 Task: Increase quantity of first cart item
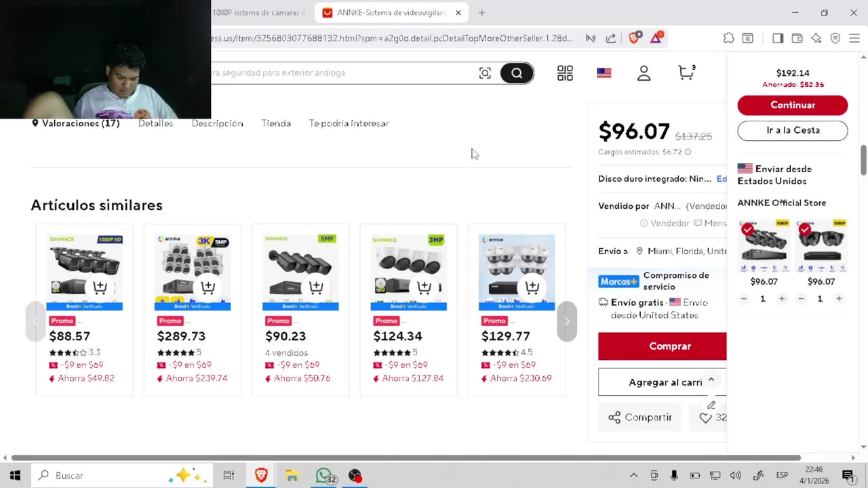click(x=782, y=299)
